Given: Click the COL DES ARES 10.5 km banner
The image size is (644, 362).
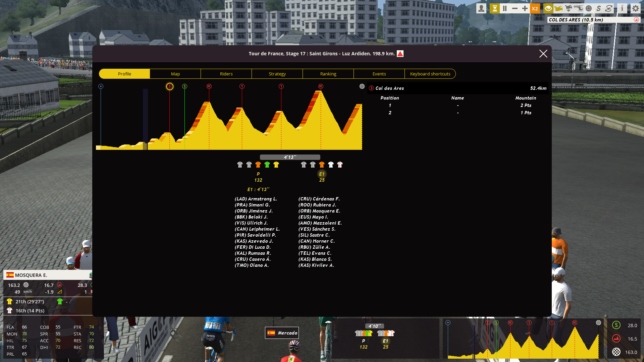Looking at the screenshot, I should pyautogui.click(x=594, y=20).
